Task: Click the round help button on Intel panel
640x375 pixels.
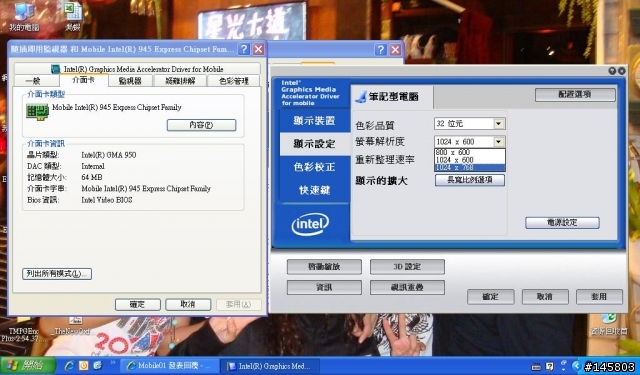Action: coord(612,71)
